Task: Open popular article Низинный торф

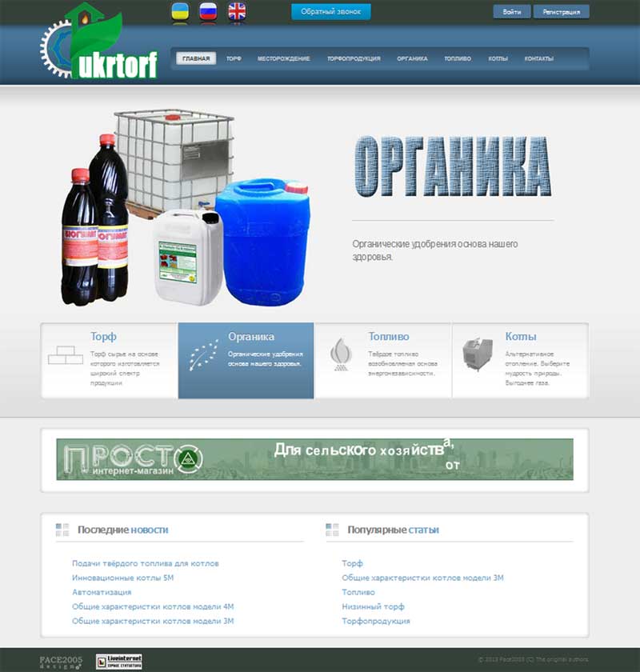Action: [373, 607]
